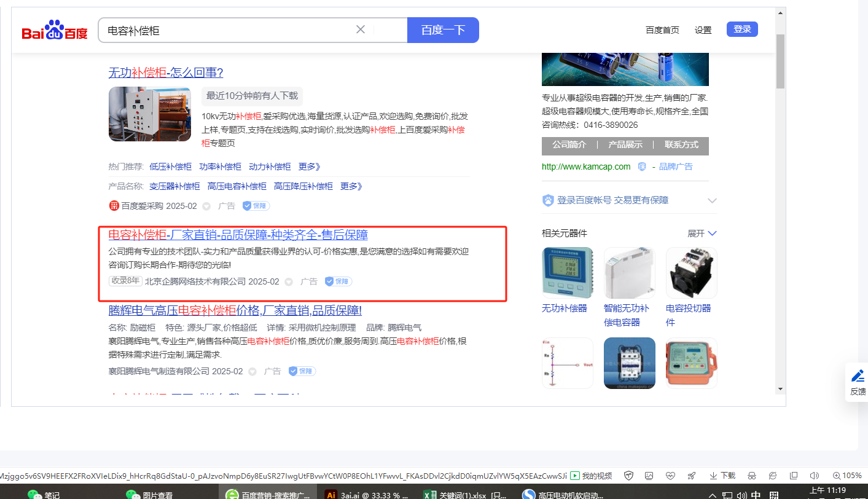This screenshot has height=499, width=868.
Task: Click the 百度爱采购 source icon
Action: [x=114, y=206]
